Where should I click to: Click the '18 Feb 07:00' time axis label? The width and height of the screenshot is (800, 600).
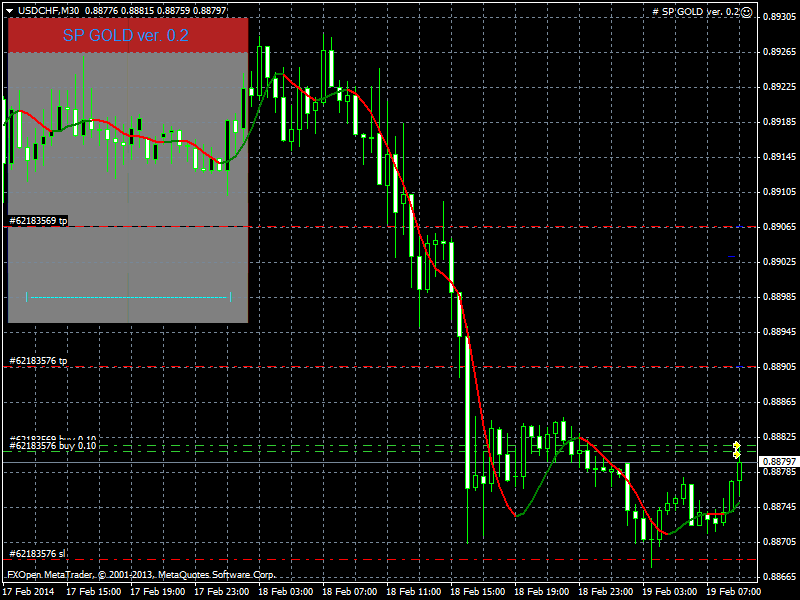(x=350, y=592)
